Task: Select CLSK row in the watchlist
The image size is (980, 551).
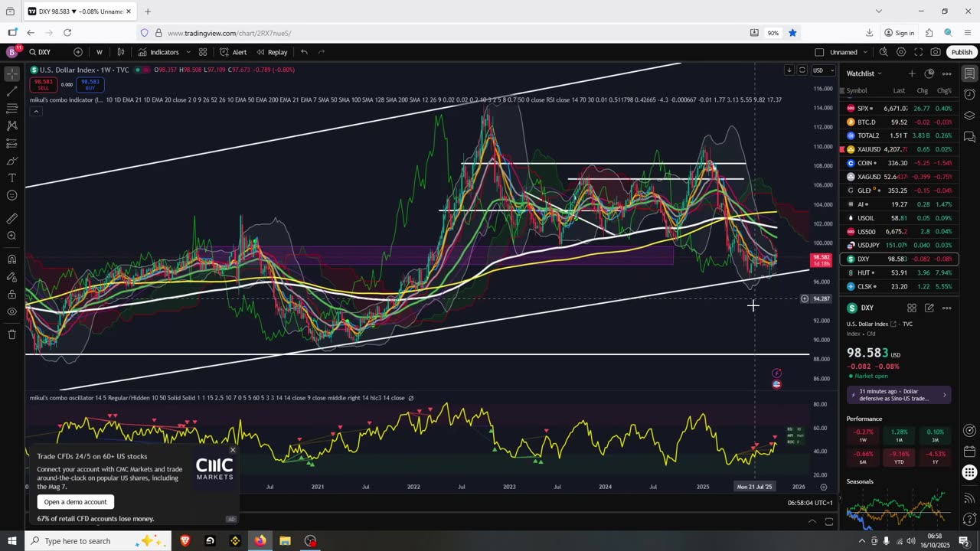Action: coord(899,286)
